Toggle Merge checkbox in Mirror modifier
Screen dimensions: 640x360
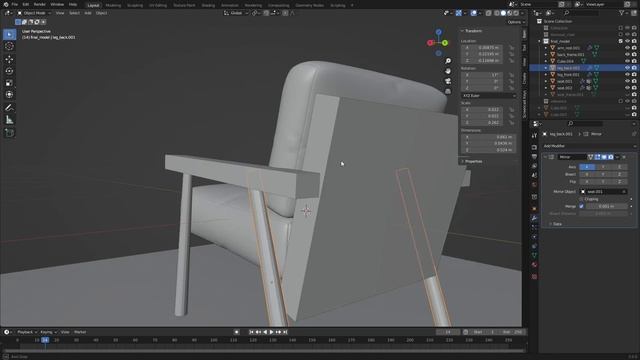point(581,206)
